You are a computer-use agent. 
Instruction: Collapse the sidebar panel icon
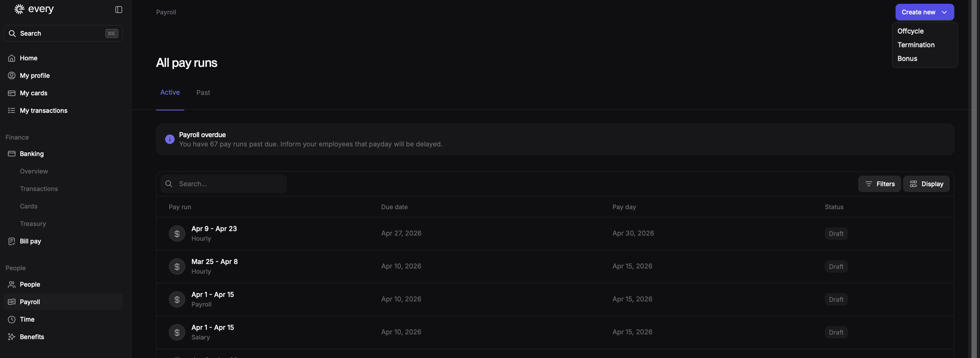(119, 10)
